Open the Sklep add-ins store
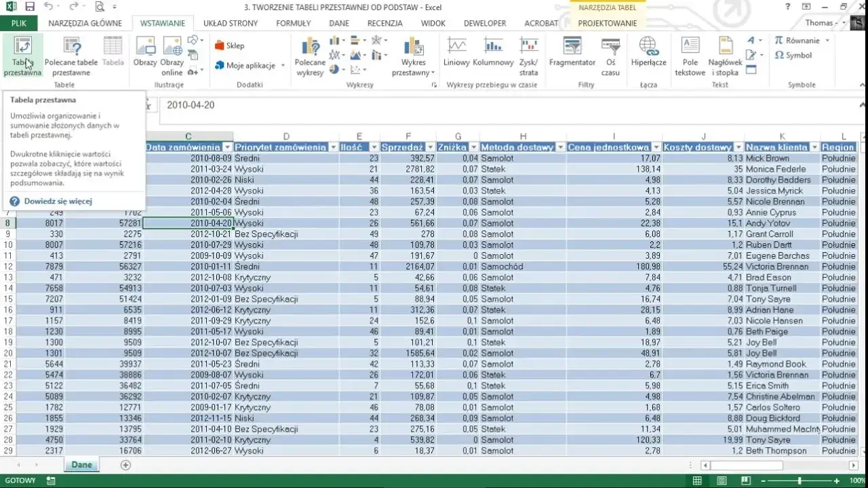 (230, 45)
